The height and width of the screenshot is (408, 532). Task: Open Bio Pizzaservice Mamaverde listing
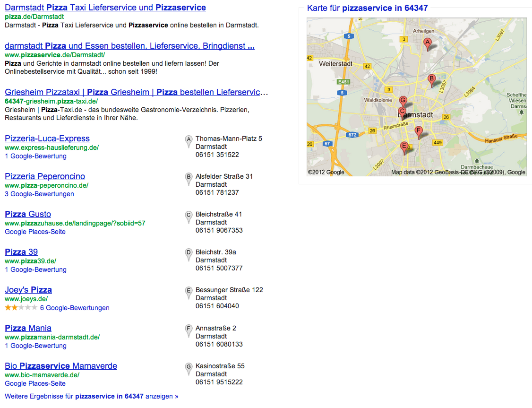tap(61, 366)
